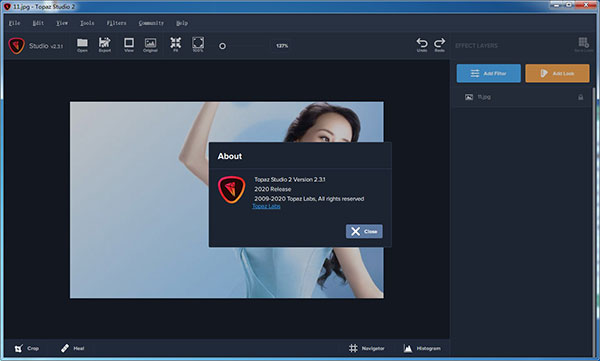Screen dimensions: 600x361
Task: Toggle the lock icon on 11.jpg layer
Action: tap(580, 97)
